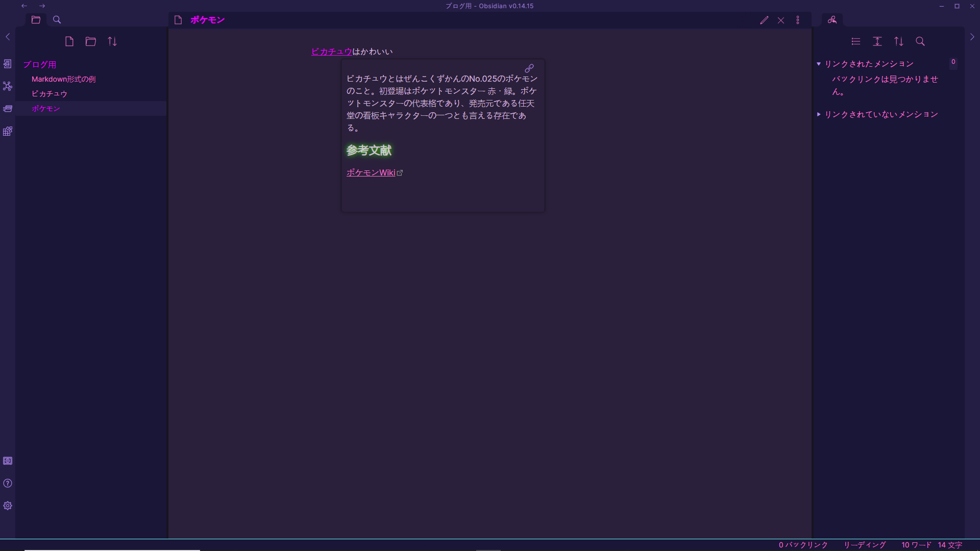Screen dimensions: 980x551
Task: Show the backlinks search filter
Action: tap(920, 41)
